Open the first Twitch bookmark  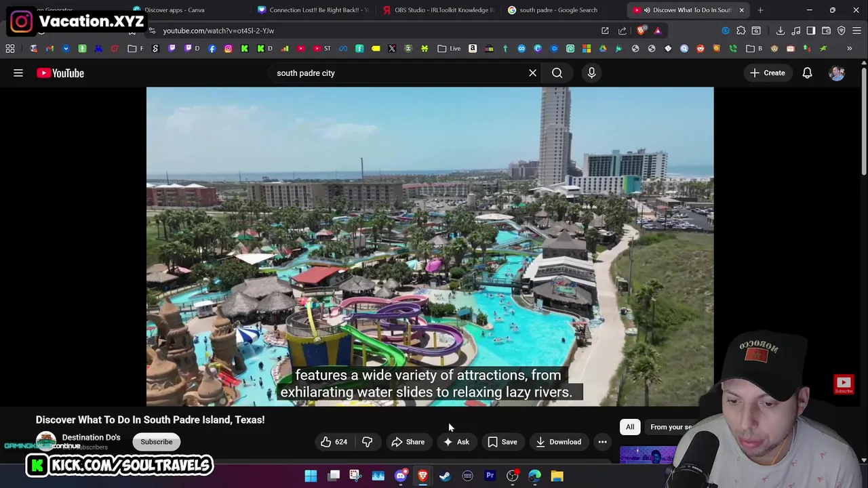pos(172,49)
